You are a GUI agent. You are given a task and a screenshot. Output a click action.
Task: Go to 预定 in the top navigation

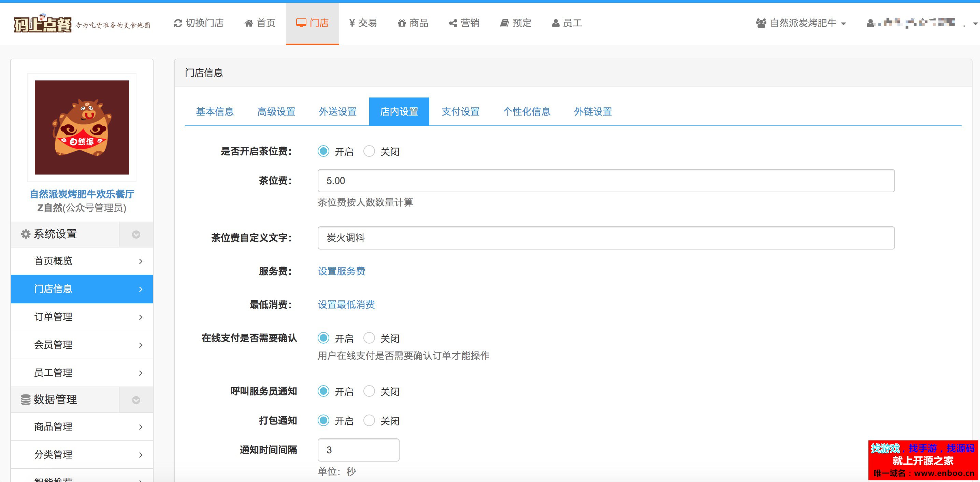coord(515,24)
